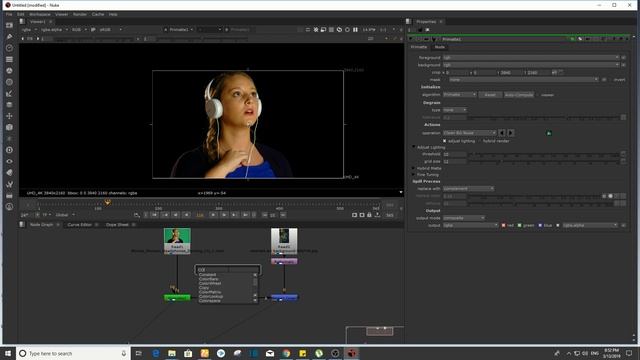
Task: Open the algorithm Primatte dropdown
Action: (460, 95)
